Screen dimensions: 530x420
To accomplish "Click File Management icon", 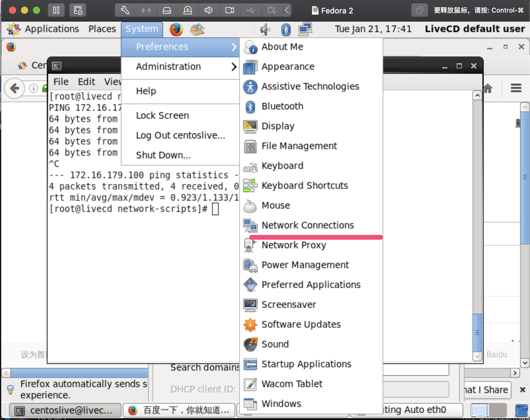I will (250, 146).
